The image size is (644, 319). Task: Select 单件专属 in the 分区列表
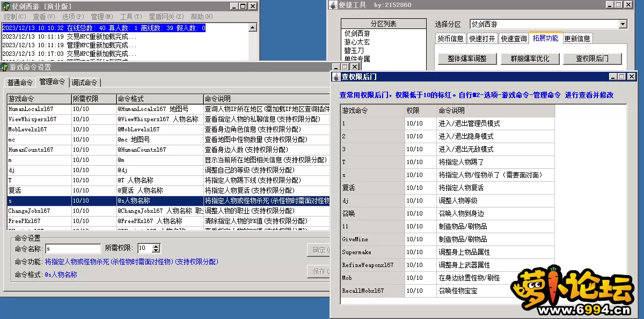pos(357,59)
